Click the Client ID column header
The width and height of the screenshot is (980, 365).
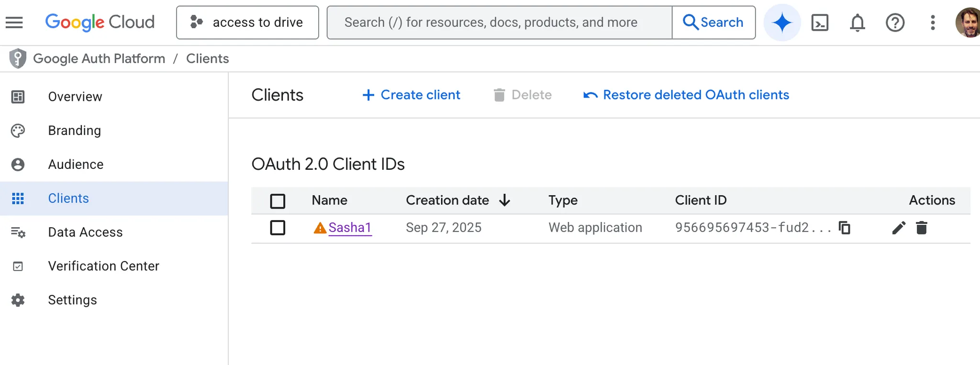click(701, 200)
